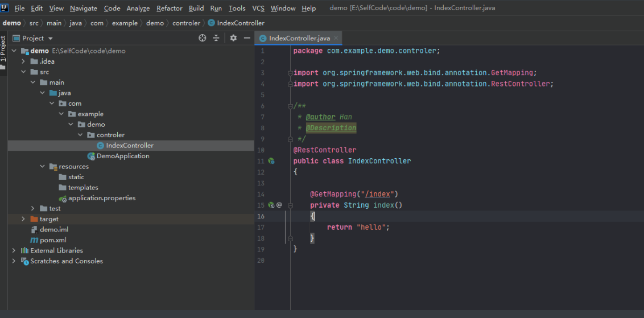Image resolution: width=644 pixels, height=318 pixels.
Task: Open the Build menu
Action: pyautogui.click(x=196, y=8)
